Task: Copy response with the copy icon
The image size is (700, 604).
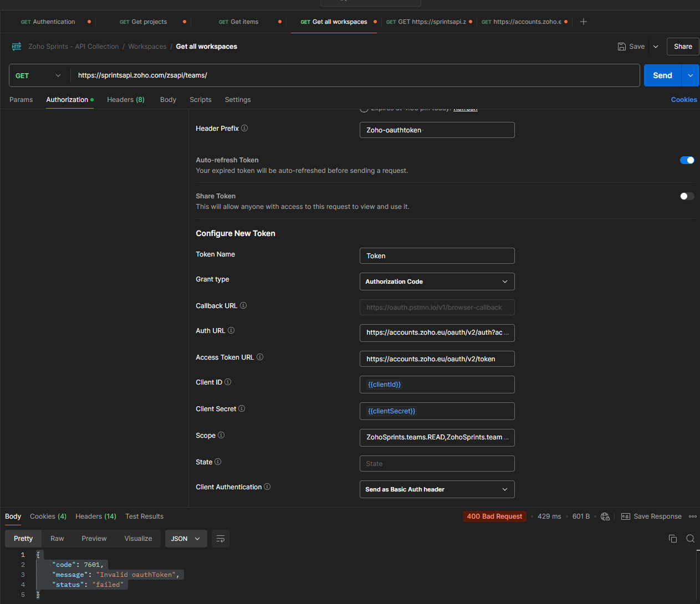Action: pos(673,539)
